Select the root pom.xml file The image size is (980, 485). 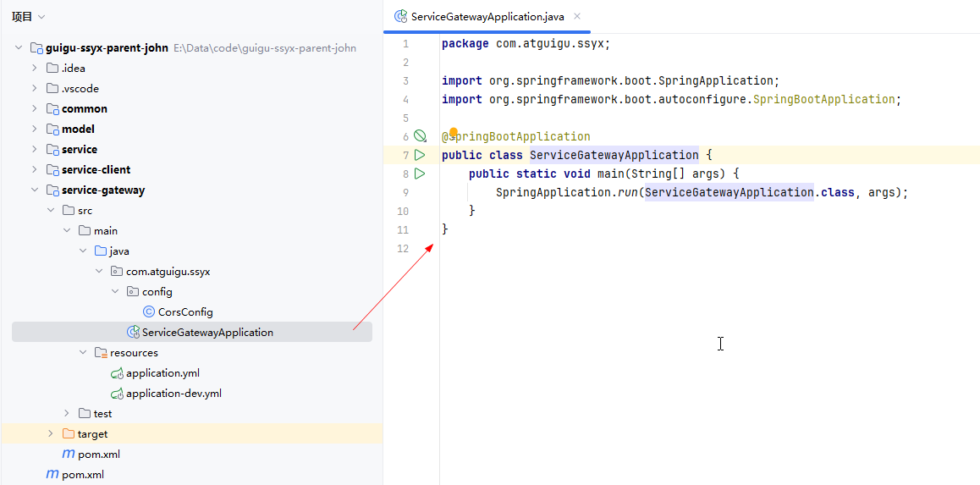click(x=82, y=474)
